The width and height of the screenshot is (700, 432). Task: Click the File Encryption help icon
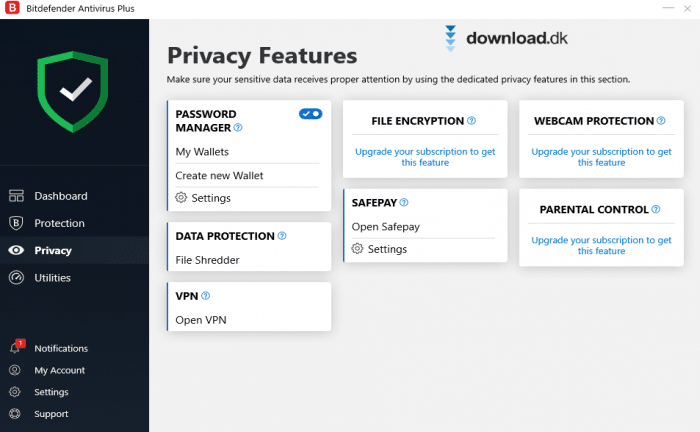[x=471, y=121]
